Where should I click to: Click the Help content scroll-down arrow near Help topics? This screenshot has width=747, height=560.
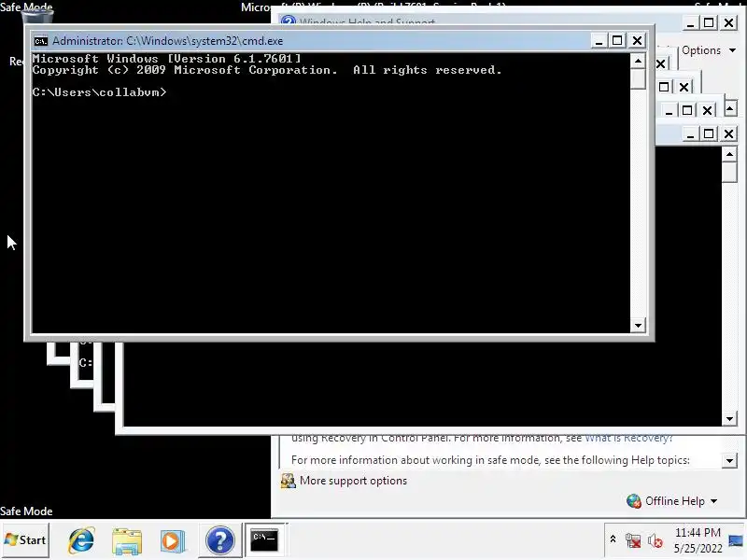729,460
